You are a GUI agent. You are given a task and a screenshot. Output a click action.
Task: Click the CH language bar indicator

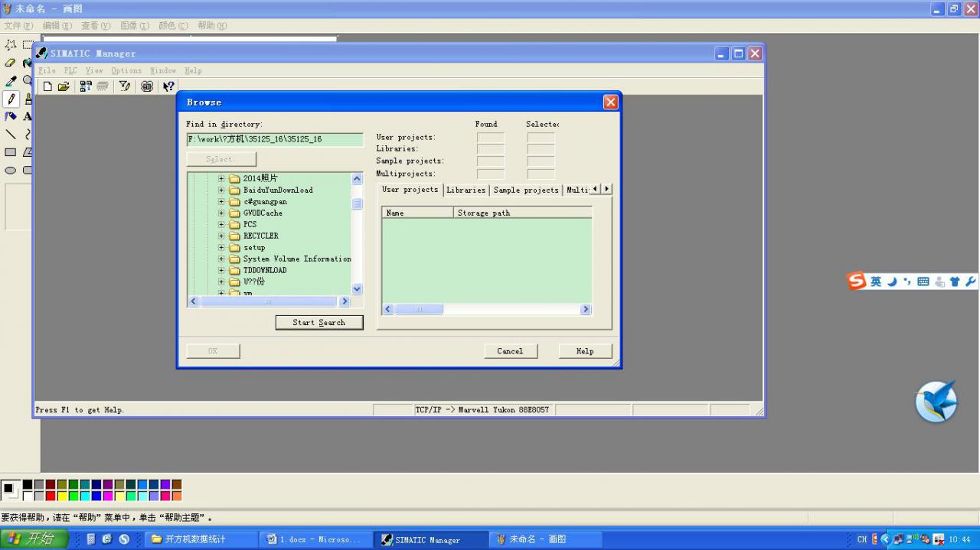[x=862, y=539]
